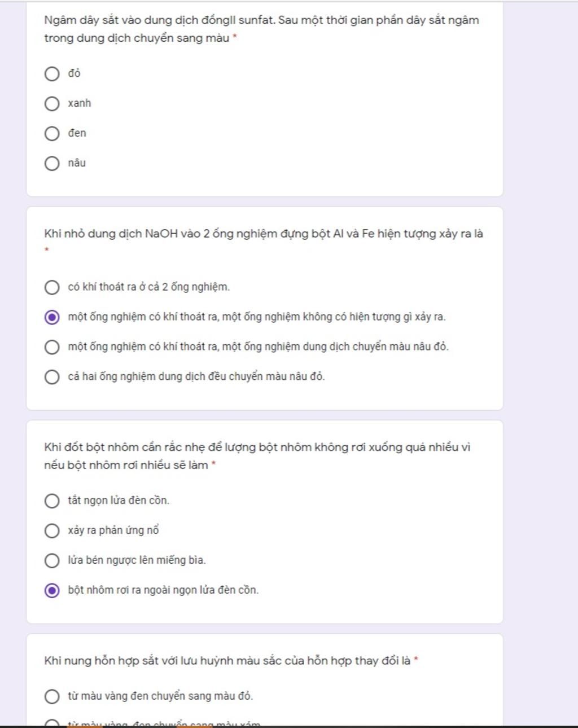Click the "xanh" answer label text
578x728 pixels.
point(79,103)
